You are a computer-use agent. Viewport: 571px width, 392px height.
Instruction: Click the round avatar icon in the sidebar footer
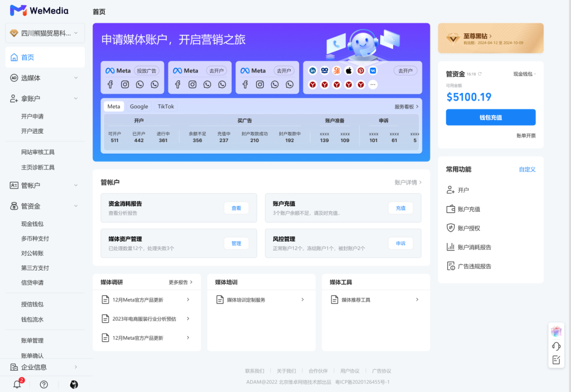(74, 385)
